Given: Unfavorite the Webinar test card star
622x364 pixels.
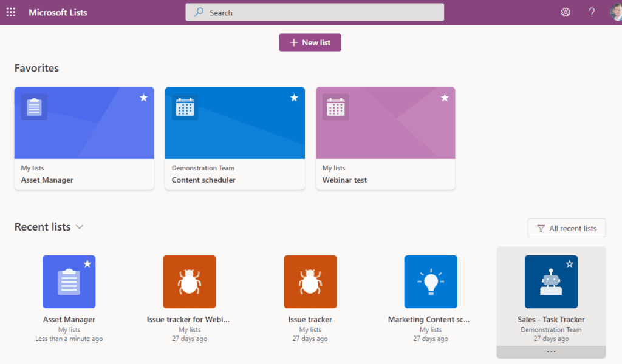Looking at the screenshot, I should pos(445,98).
